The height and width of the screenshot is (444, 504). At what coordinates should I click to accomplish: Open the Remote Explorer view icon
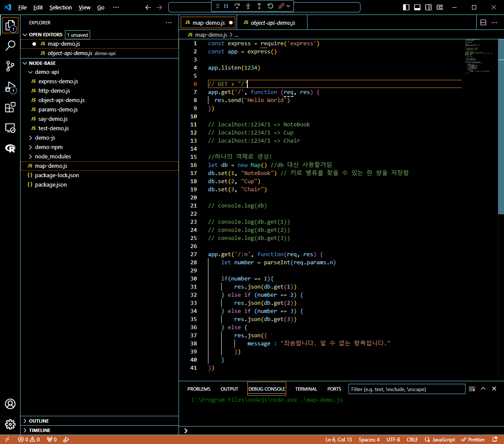tap(10, 128)
